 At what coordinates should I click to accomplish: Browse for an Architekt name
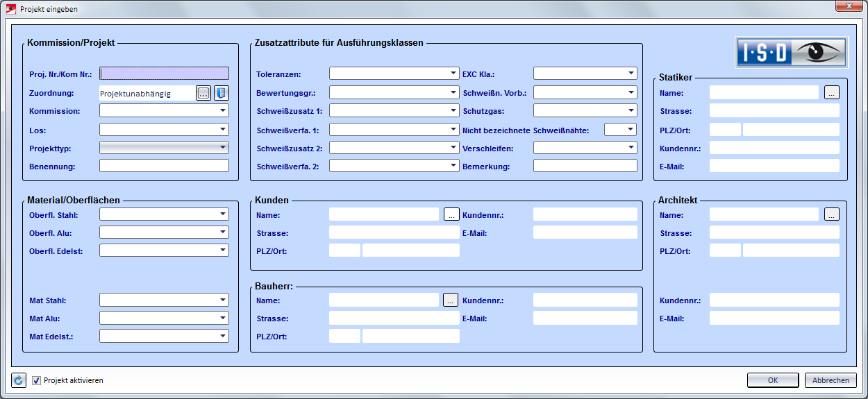coord(832,215)
